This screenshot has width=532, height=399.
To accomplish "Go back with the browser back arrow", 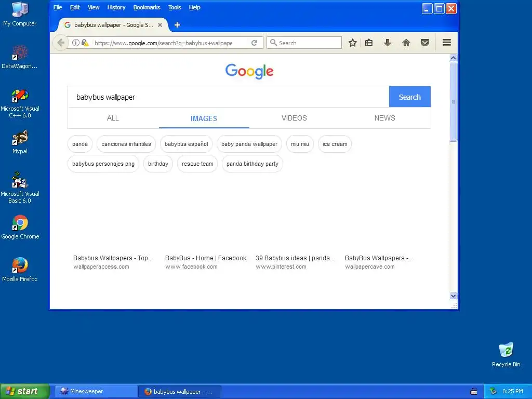I will pos(61,43).
